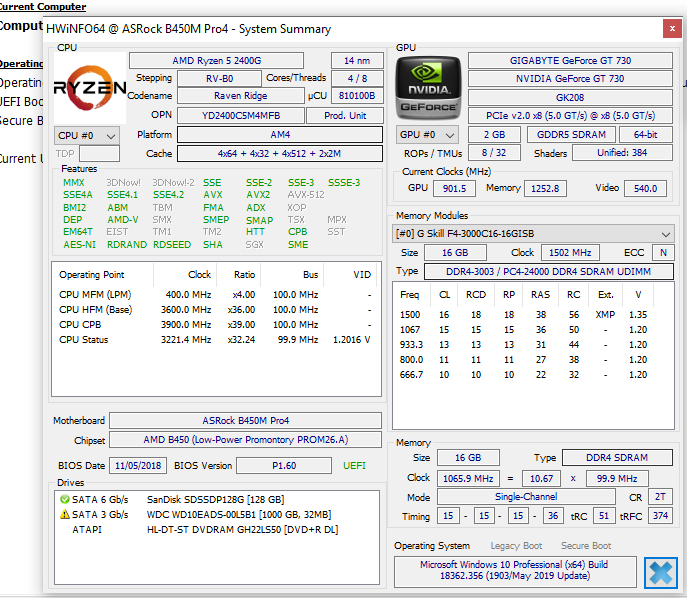Click the Prod. Unit field

(345, 116)
